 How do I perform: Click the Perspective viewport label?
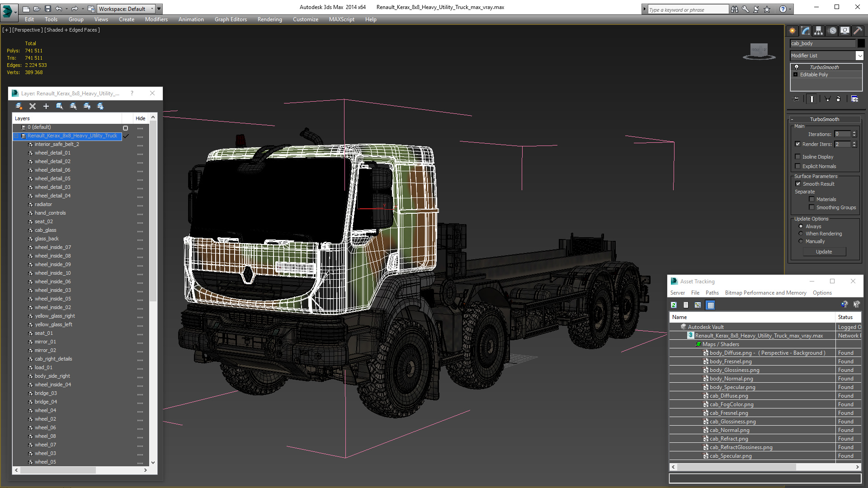(27, 30)
